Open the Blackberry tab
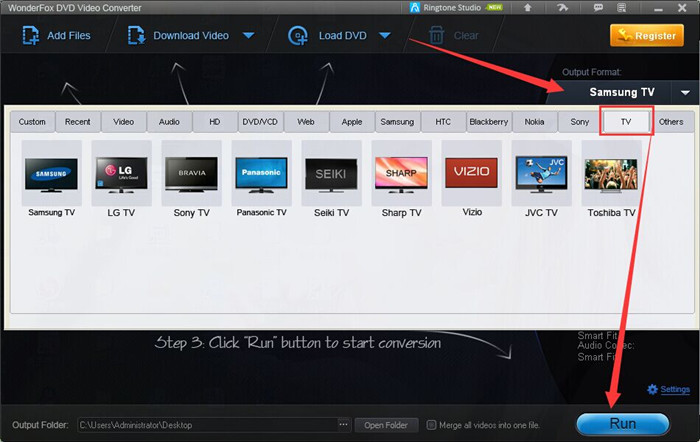The width and height of the screenshot is (700, 442). 489,122
